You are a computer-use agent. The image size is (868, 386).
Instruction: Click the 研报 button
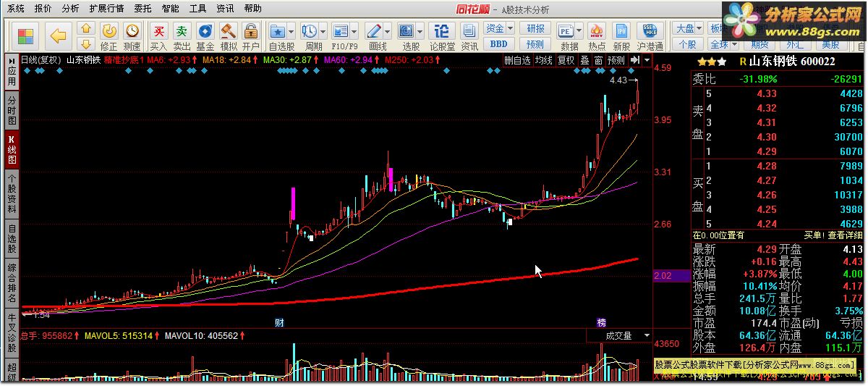tap(536, 28)
